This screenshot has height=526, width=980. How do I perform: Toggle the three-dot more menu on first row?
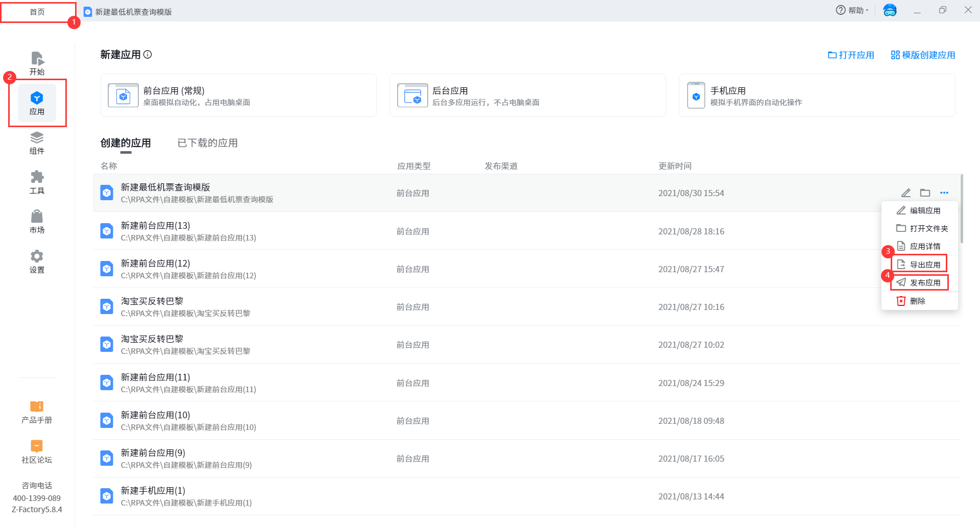(944, 193)
